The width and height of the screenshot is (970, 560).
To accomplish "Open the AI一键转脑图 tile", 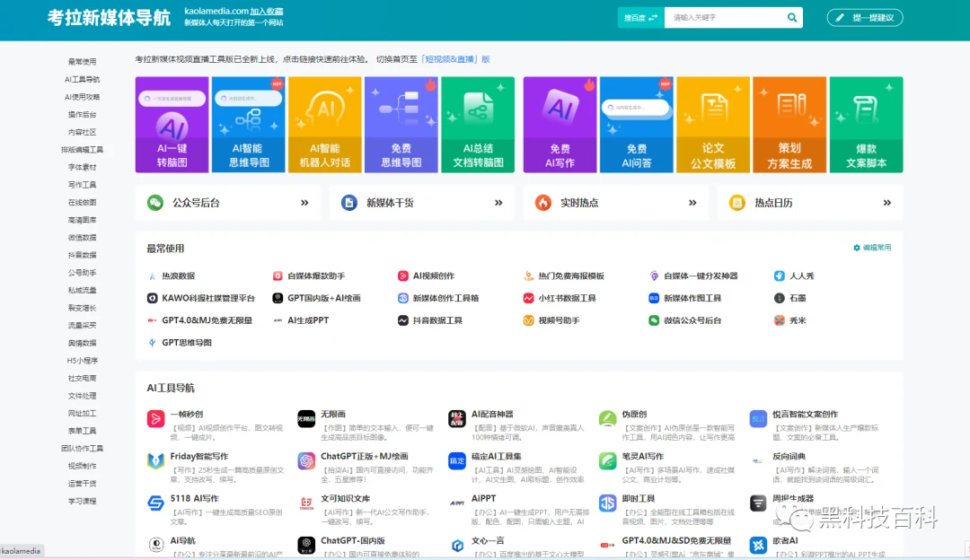I will [x=172, y=124].
